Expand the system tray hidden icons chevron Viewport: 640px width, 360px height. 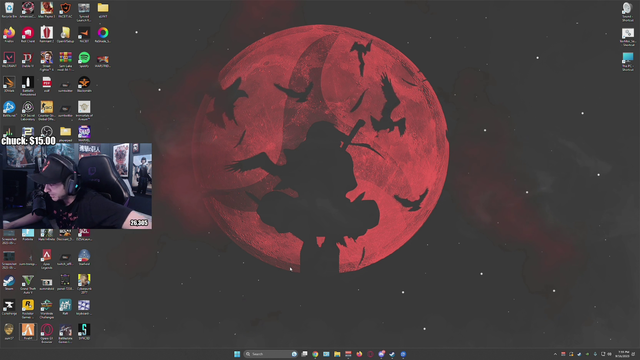point(555,354)
